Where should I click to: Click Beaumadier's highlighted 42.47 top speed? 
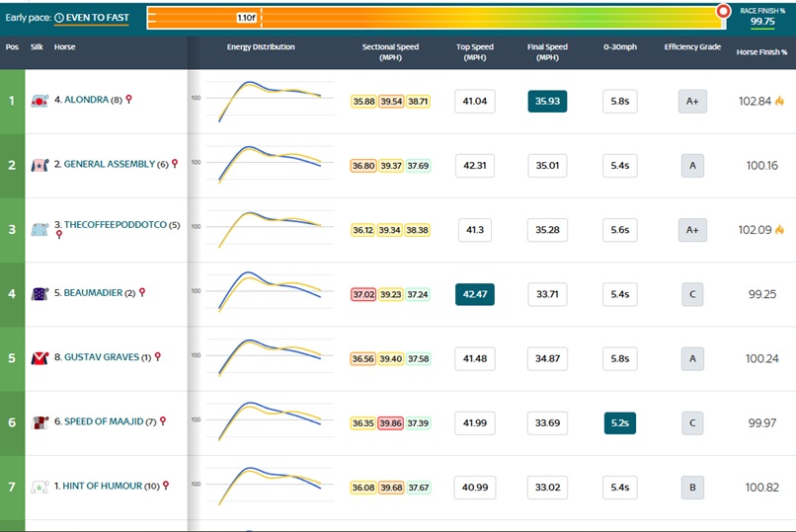pyautogui.click(x=475, y=294)
